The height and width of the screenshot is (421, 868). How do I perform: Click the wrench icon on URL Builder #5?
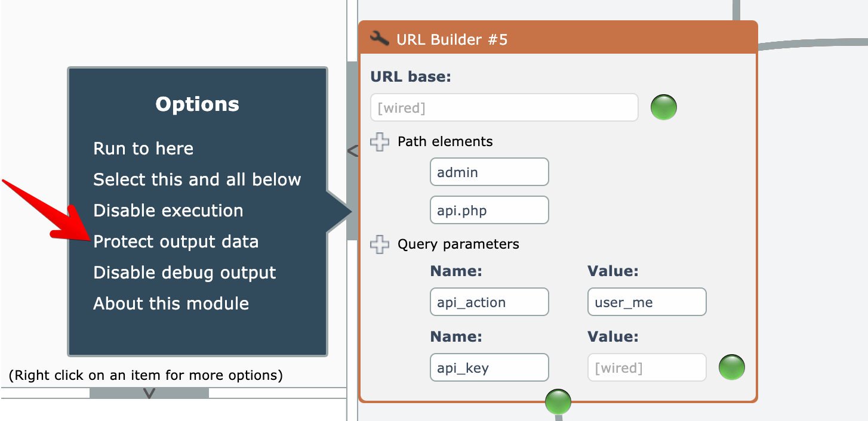(x=380, y=39)
